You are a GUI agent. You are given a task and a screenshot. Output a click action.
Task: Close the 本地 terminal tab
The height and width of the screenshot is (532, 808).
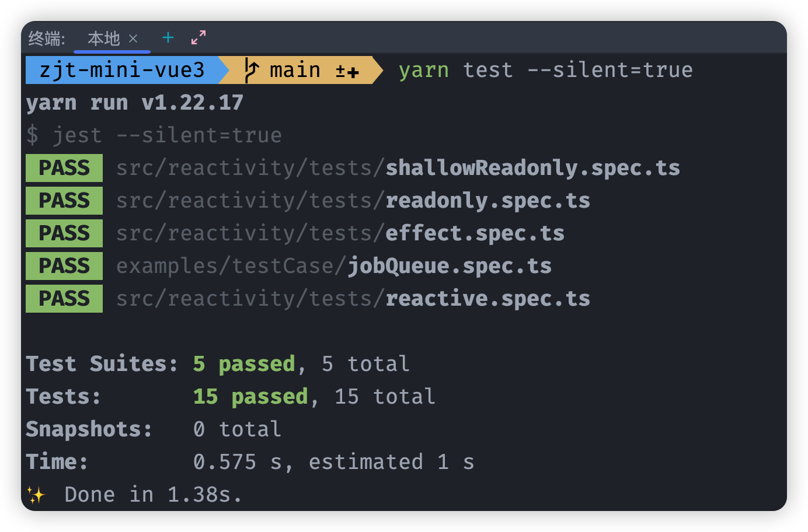pyautogui.click(x=133, y=38)
